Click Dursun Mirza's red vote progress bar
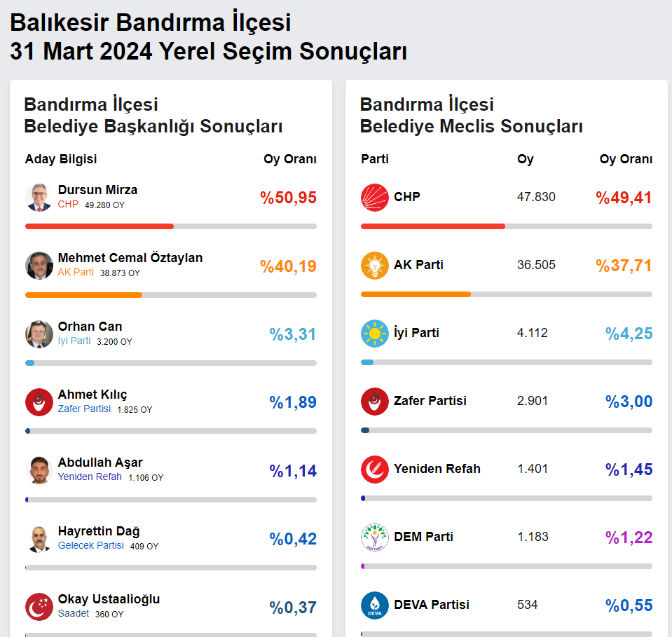This screenshot has height=637, width=672. [100, 226]
